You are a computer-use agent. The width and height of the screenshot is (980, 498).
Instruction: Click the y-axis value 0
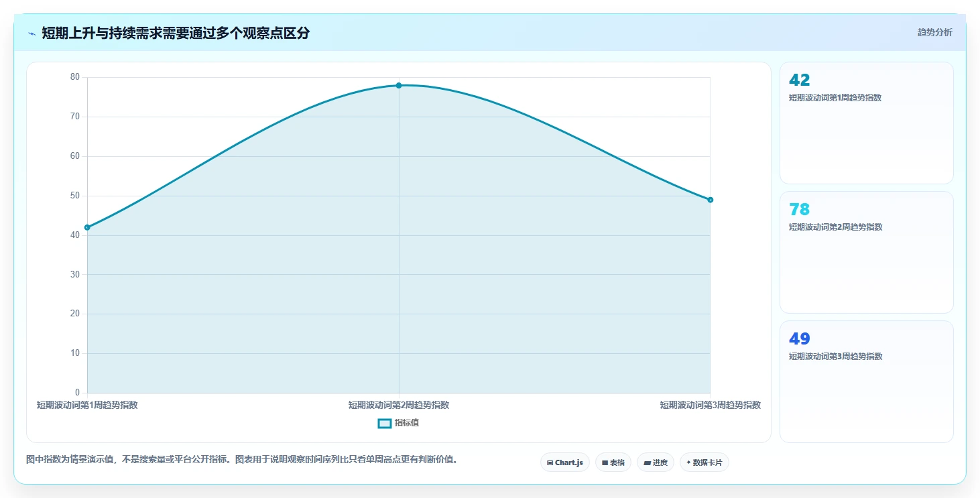pos(77,393)
